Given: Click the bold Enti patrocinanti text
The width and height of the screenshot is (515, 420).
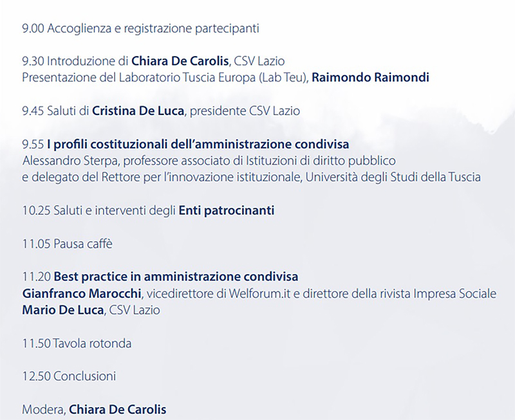Looking at the screenshot, I should click(x=226, y=210).
